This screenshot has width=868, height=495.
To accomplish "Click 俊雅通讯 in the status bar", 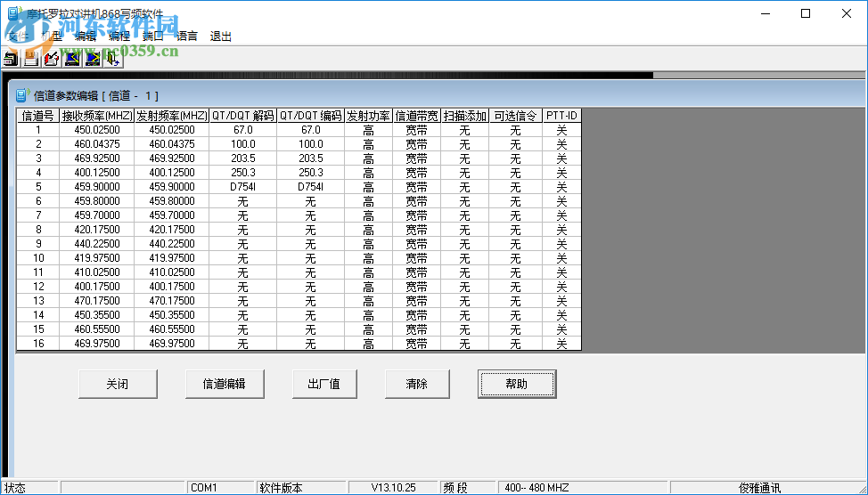I will (x=759, y=488).
